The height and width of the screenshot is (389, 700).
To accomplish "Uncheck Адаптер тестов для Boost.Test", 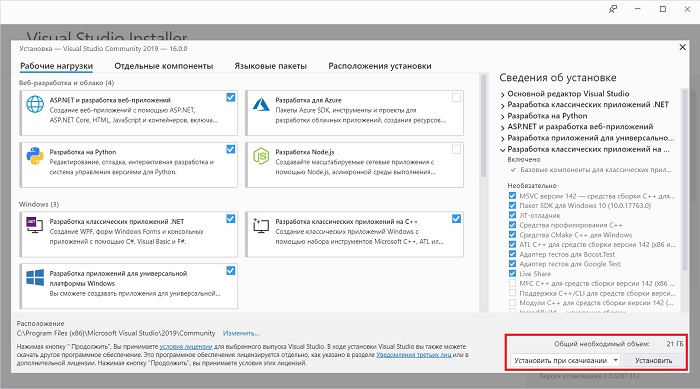I will pyautogui.click(x=512, y=254).
